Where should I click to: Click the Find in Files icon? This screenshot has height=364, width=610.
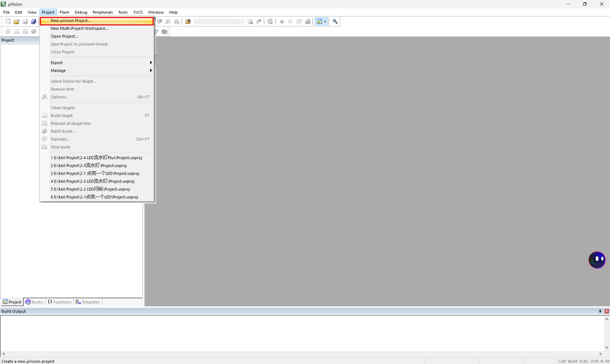188,22
